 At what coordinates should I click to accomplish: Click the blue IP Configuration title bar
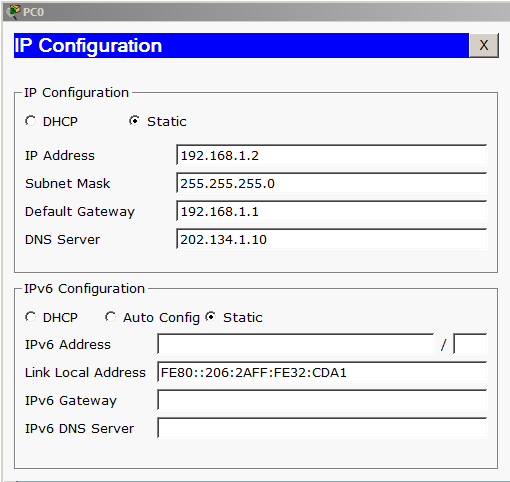(x=241, y=45)
